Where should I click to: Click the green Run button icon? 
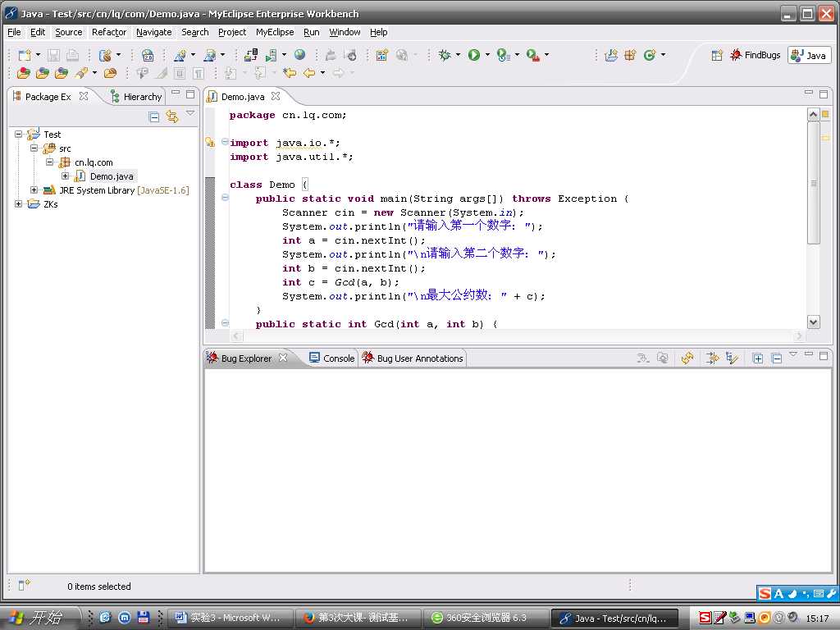[x=474, y=55]
